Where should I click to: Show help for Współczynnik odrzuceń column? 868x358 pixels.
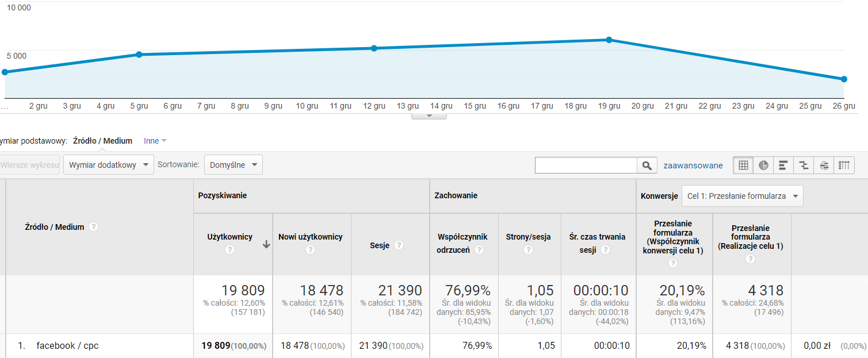point(479,250)
